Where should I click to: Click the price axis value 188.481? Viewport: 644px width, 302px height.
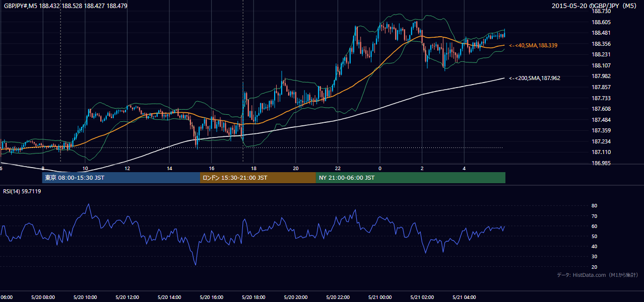(601, 33)
